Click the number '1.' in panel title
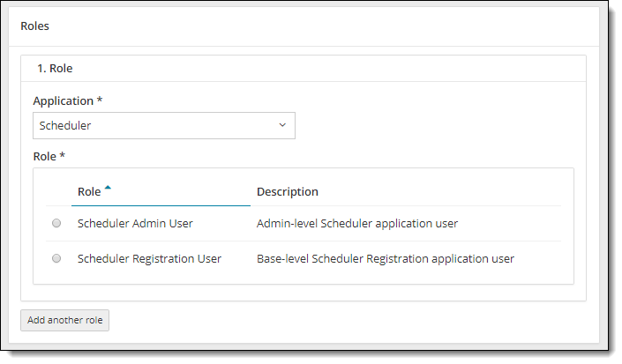 click(x=41, y=68)
